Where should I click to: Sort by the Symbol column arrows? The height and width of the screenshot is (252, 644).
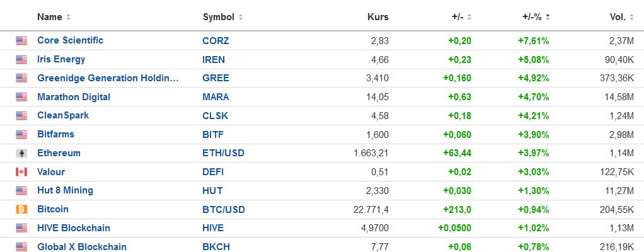(x=241, y=17)
